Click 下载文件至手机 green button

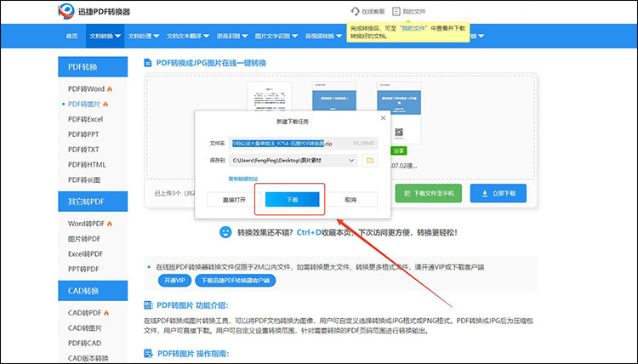pyautogui.click(x=429, y=193)
